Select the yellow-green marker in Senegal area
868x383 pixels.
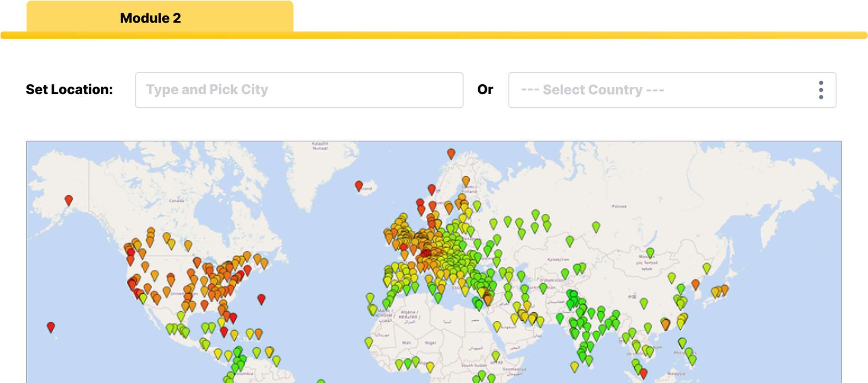click(x=368, y=342)
